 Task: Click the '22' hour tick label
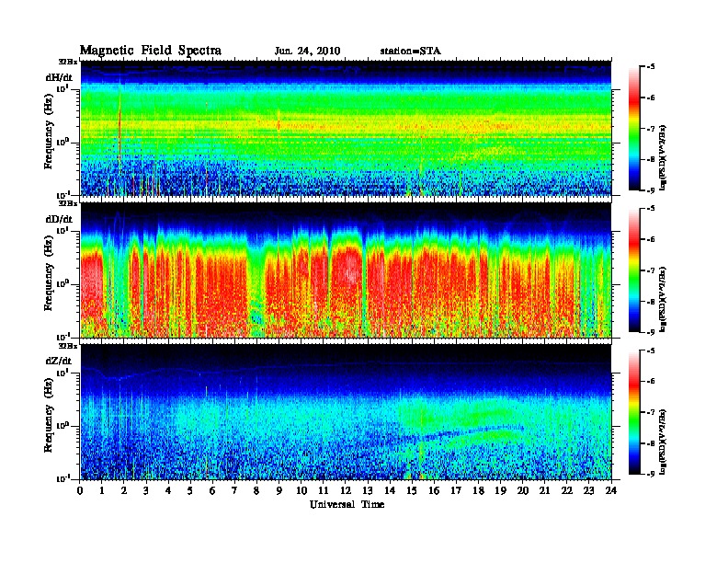(567, 490)
